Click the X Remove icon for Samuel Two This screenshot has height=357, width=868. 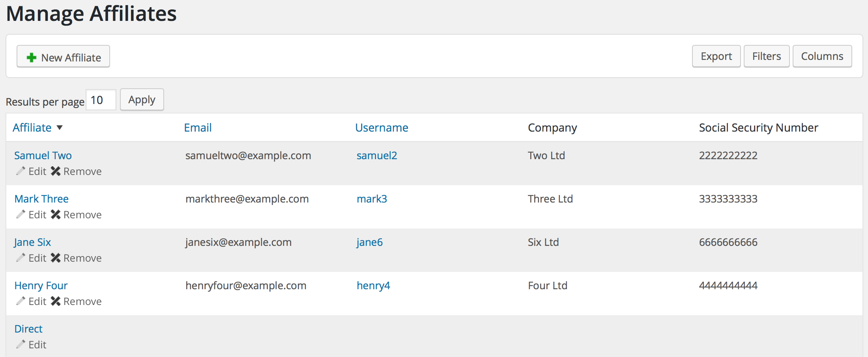(x=56, y=171)
